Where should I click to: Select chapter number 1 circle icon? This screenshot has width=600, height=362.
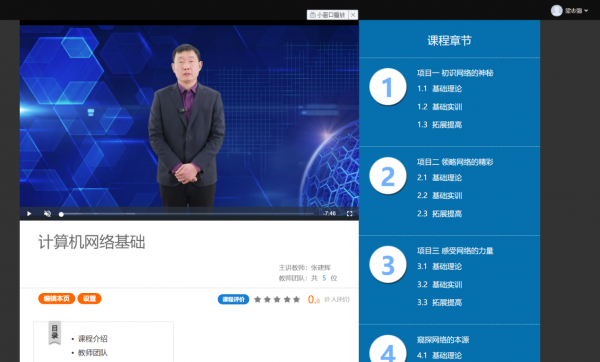[388, 87]
